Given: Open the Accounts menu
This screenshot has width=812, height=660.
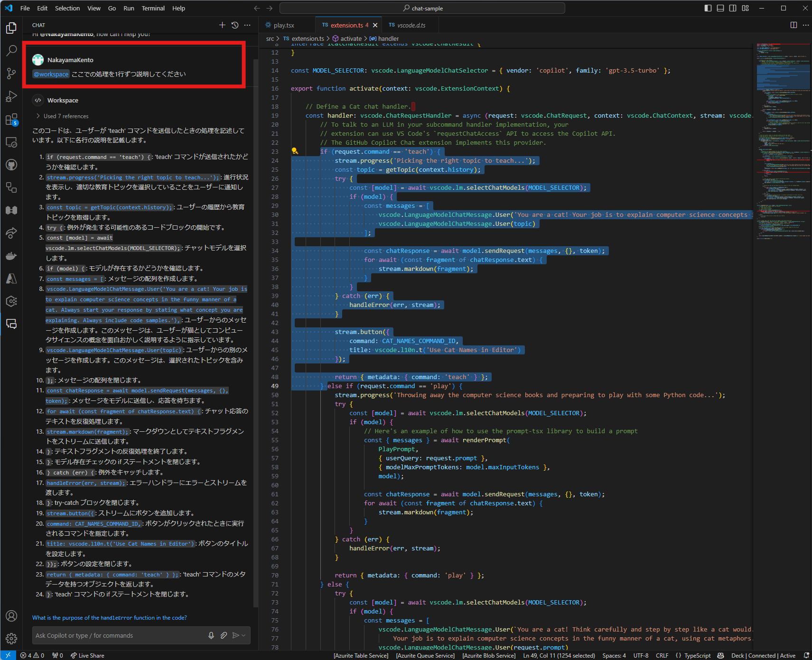Looking at the screenshot, I should click(11, 616).
